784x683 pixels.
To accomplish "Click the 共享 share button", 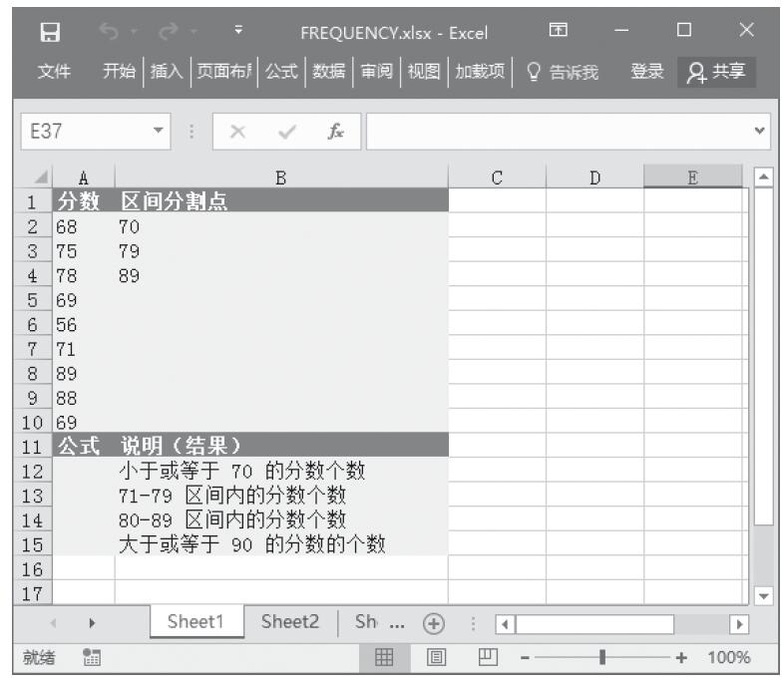I will (716, 72).
